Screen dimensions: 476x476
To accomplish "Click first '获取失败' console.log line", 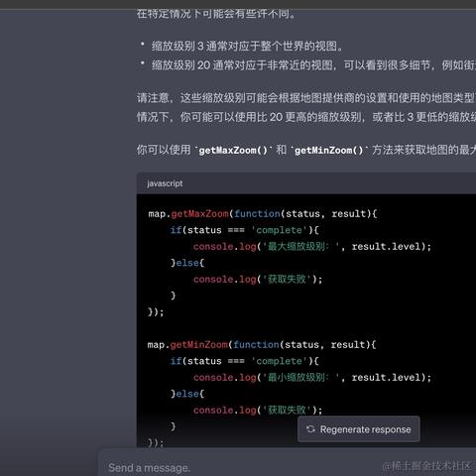I will [258, 280].
